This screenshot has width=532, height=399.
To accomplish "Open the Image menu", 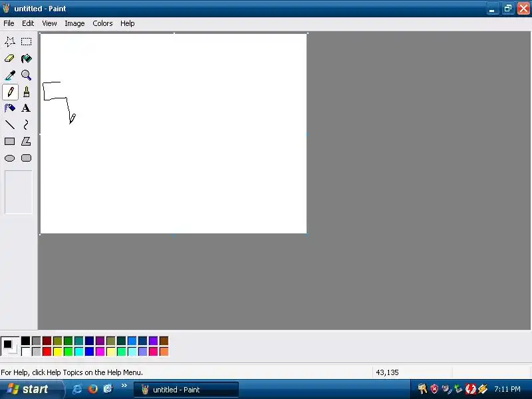I will (74, 23).
